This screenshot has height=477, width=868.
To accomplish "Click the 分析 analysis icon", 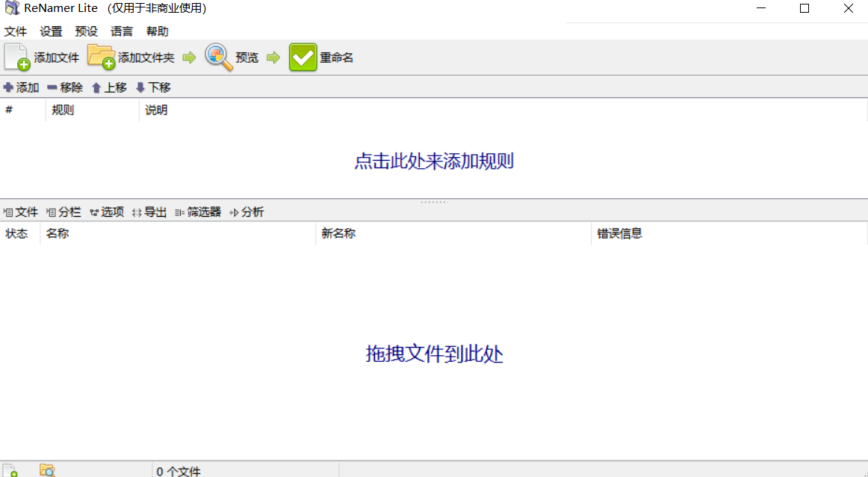I will [236, 212].
